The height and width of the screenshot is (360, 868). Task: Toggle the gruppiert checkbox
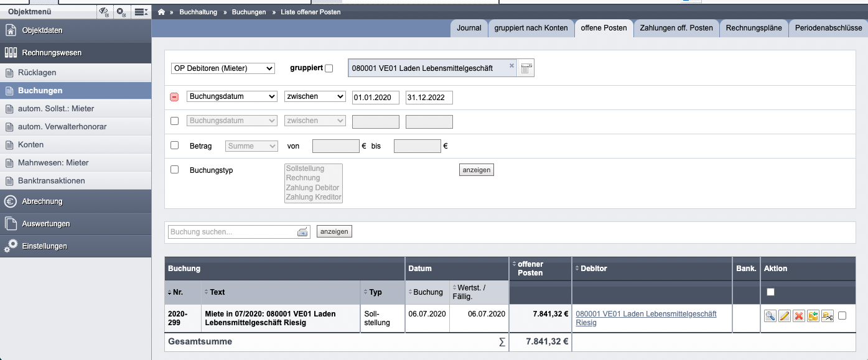point(329,68)
